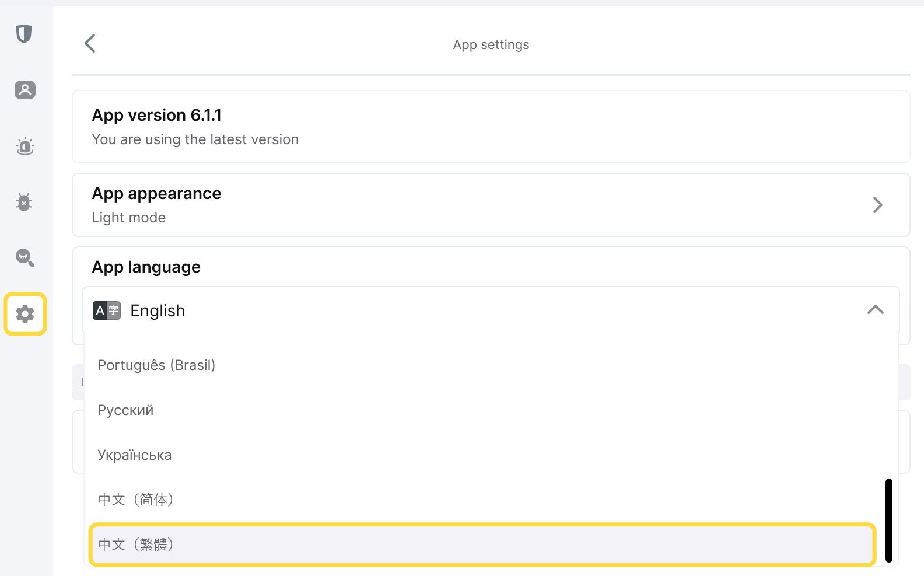924x576 pixels.
Task: Select 中文（简体） Simplified Chinese option
Action: click(136, 500)
